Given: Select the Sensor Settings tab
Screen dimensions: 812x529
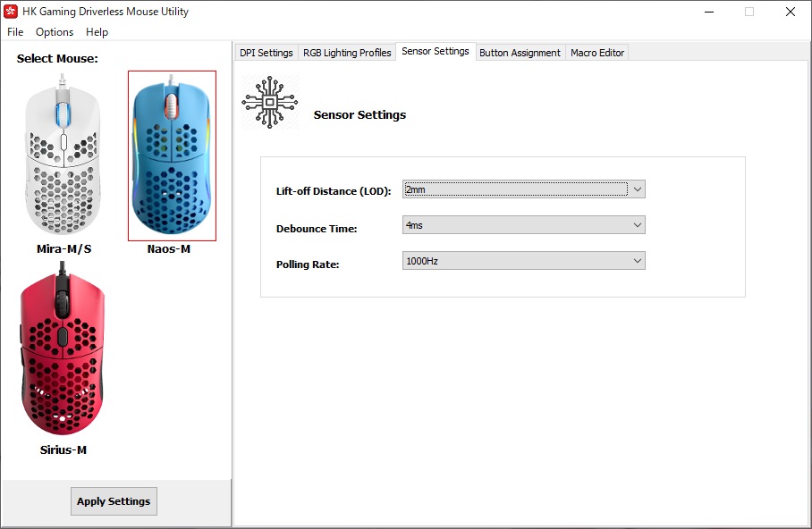Looking at the screenshot, I should 436,51.
